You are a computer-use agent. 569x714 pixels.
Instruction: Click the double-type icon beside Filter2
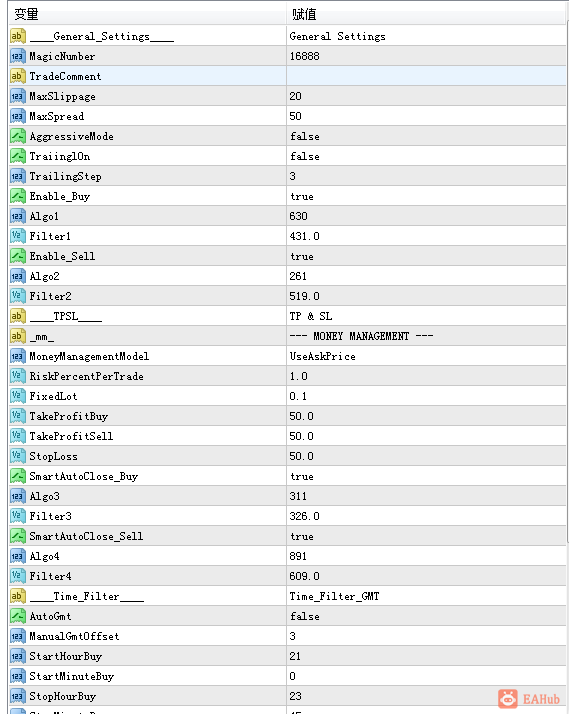(17, 296)
